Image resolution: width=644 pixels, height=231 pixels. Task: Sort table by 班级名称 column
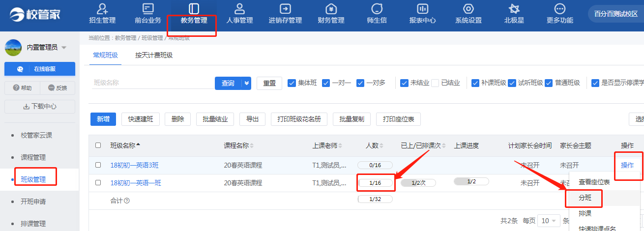pyautogui.click(x=125, y=145)
